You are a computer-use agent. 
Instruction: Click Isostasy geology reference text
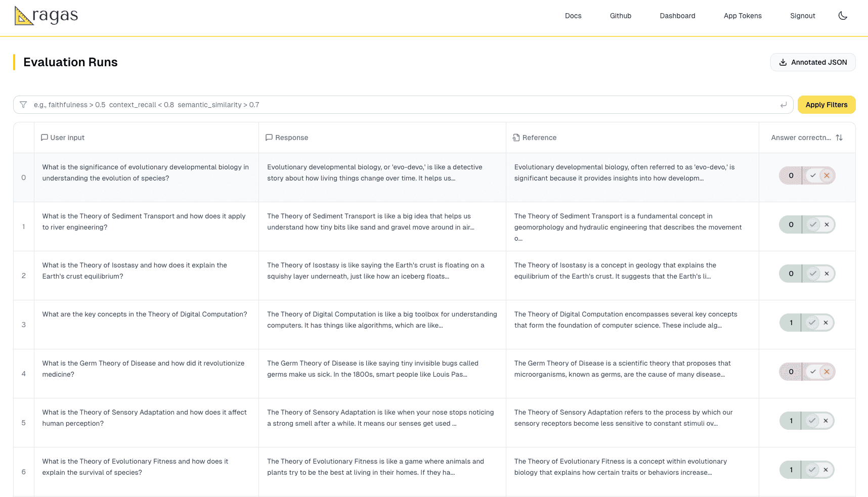(616, 270)
